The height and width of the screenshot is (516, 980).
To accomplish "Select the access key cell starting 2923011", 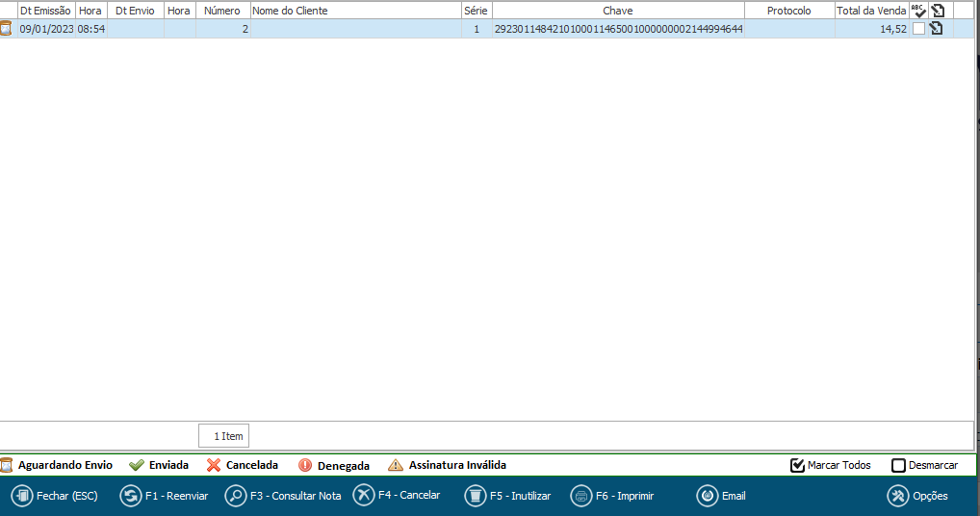I will pyautogui.click(x=617, y=29).
